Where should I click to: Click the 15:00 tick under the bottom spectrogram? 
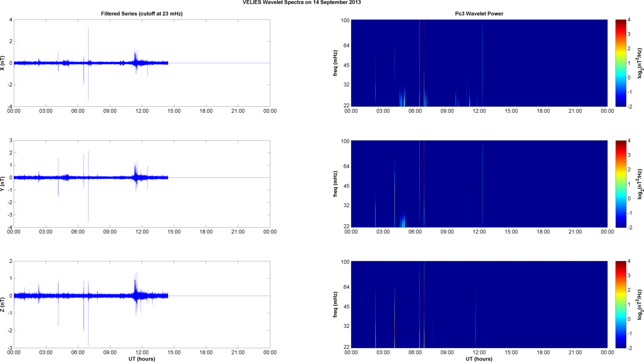pos(511,352)
